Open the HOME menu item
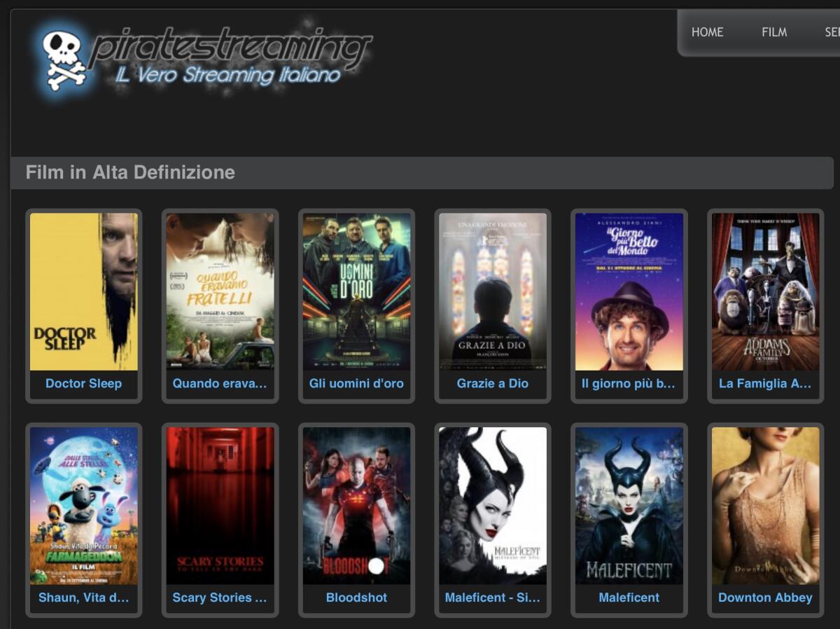This screenshot has height=629, width=840. tap(708, 32)
